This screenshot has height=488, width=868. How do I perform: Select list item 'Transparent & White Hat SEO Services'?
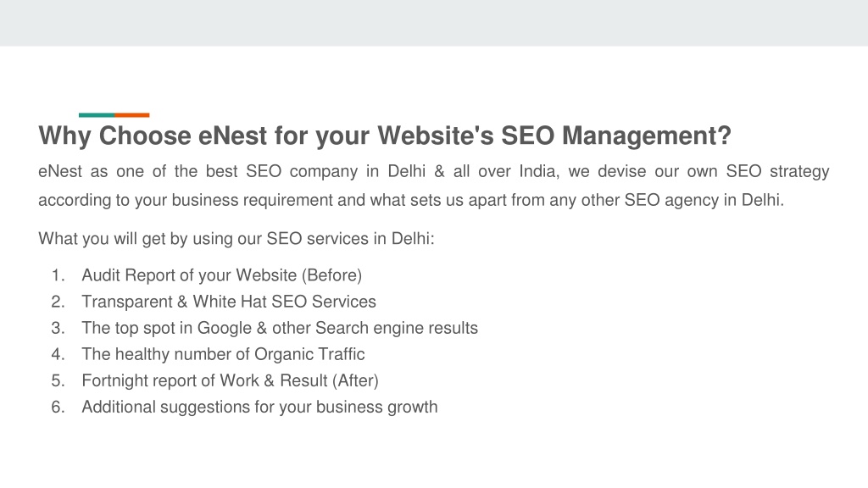(229, 302)
